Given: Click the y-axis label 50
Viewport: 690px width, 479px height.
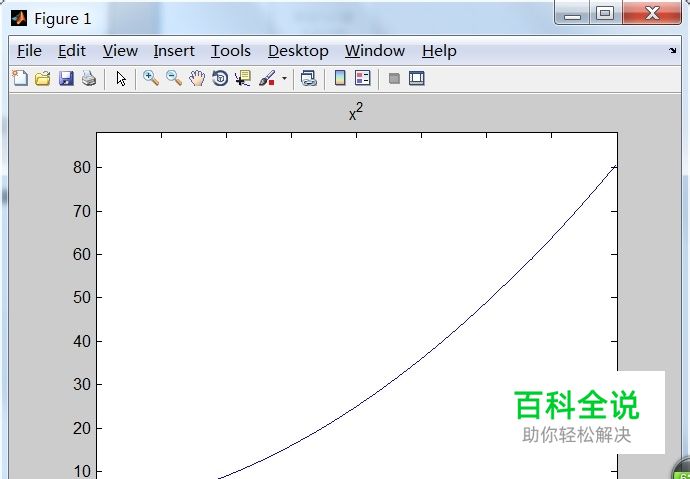Looking at the screenshot, I should (x=82, y=297).
